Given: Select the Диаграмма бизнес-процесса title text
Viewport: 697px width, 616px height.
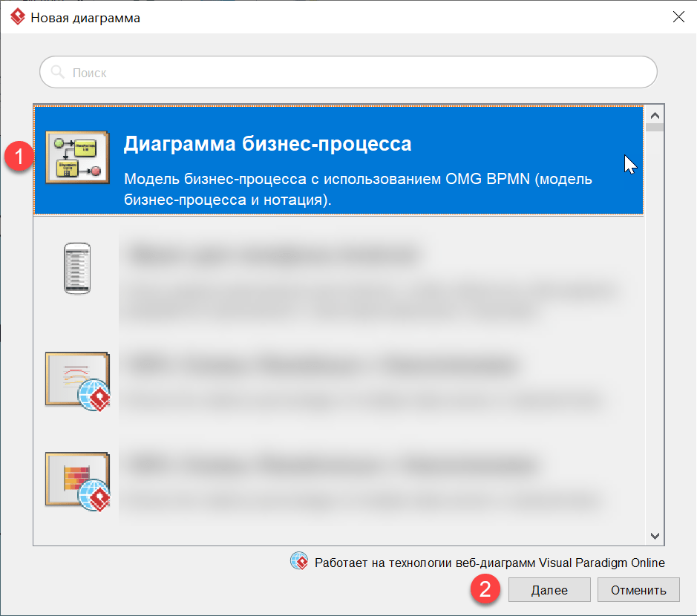Looking at the screenshot, I should (267, 144).
